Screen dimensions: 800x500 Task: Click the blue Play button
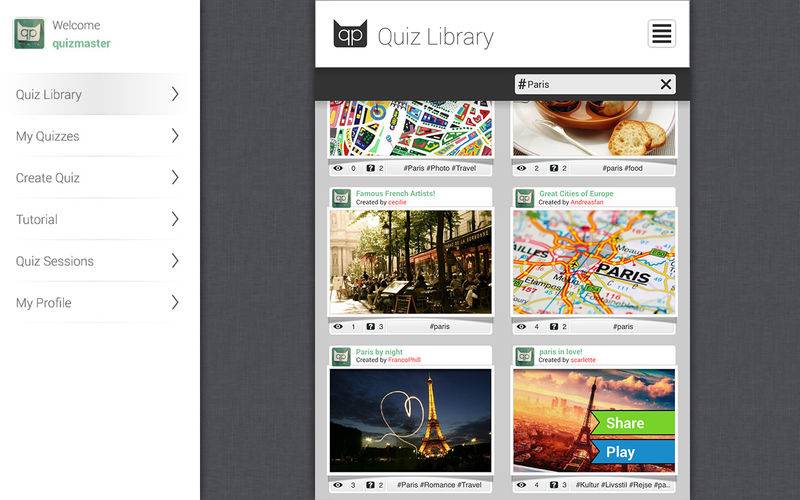[633, 452]
